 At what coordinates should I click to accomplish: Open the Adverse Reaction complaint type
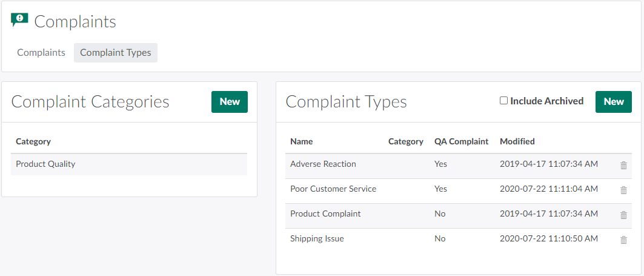pyautogui.click(x=323, y=164)
